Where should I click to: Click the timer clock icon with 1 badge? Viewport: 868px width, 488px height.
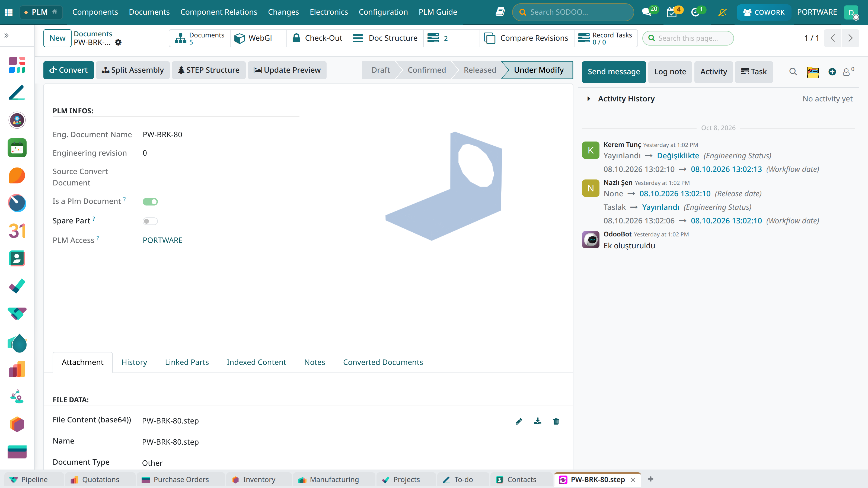tap(695, 12)
